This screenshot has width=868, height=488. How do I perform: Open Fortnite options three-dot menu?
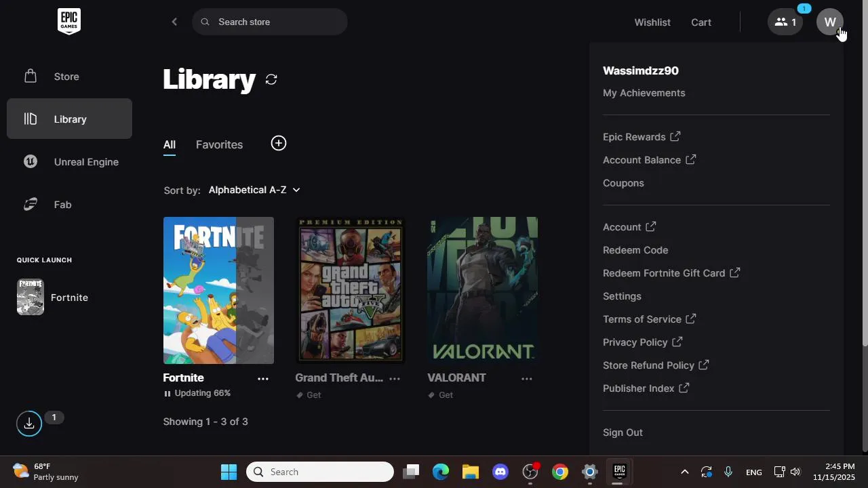(x=263, y=378)
